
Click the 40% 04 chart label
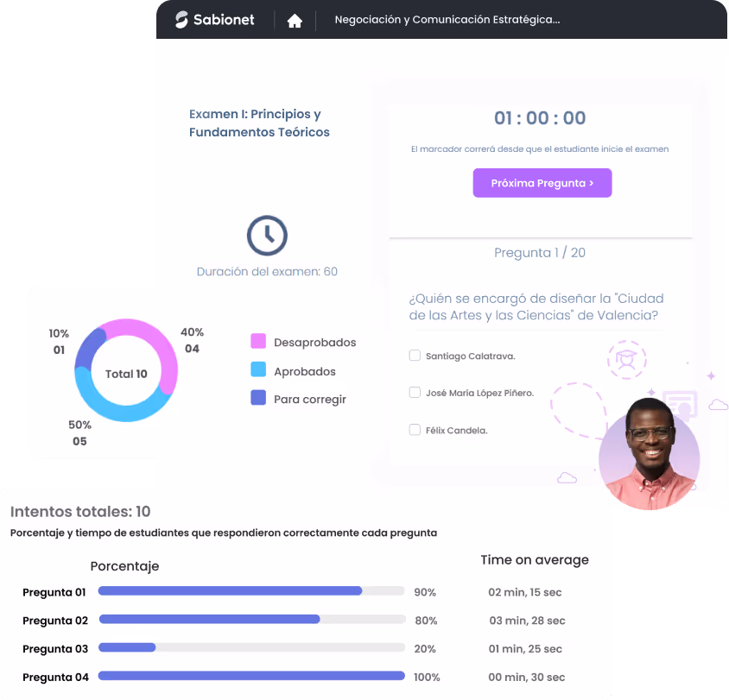tap(192, 340)
